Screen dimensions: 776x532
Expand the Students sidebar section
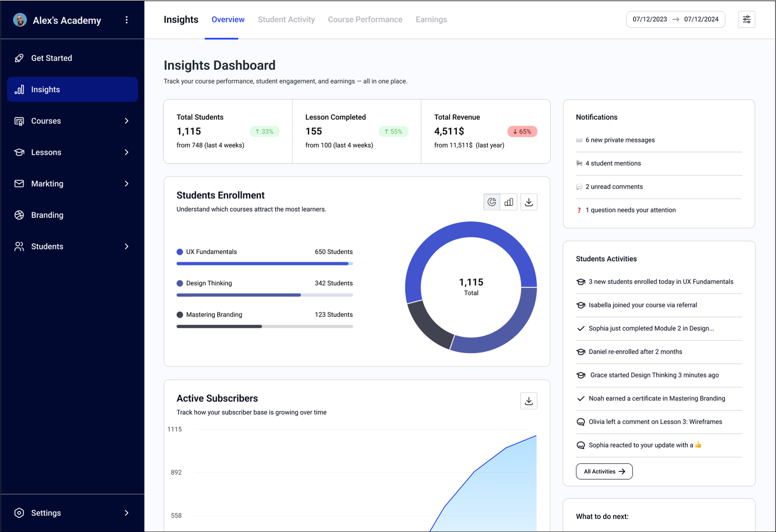coord(126,246)
